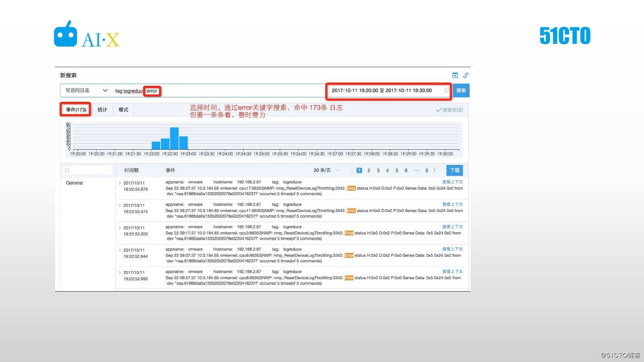Image resolution: width=644 pixels, height=362 pixels.
Task: Go to next page with right chevron
Action: tap(434, 170)
